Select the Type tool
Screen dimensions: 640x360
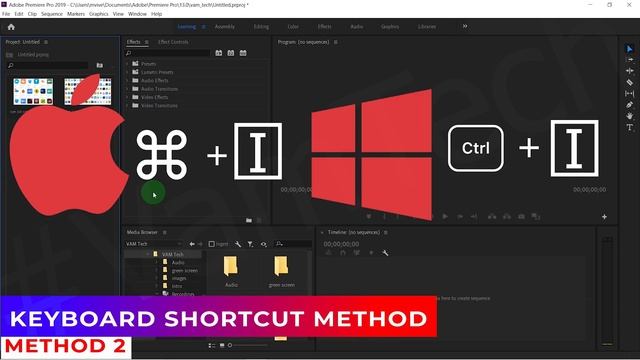(x=629, y=127)
